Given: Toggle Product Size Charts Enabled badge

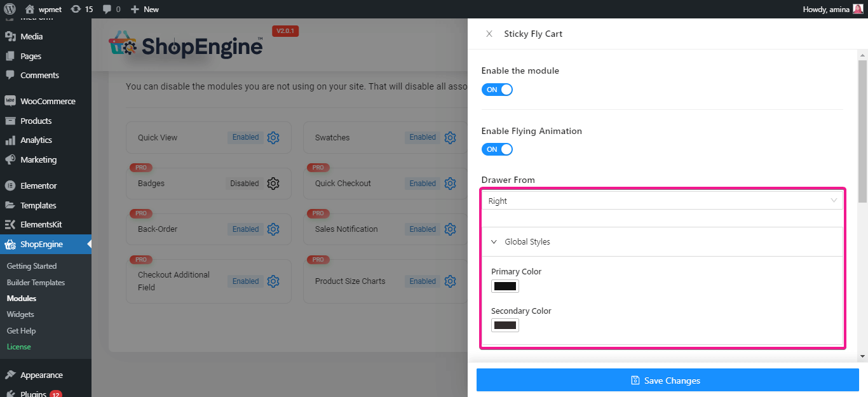Looking at the screenshot, I should (423, 281).
